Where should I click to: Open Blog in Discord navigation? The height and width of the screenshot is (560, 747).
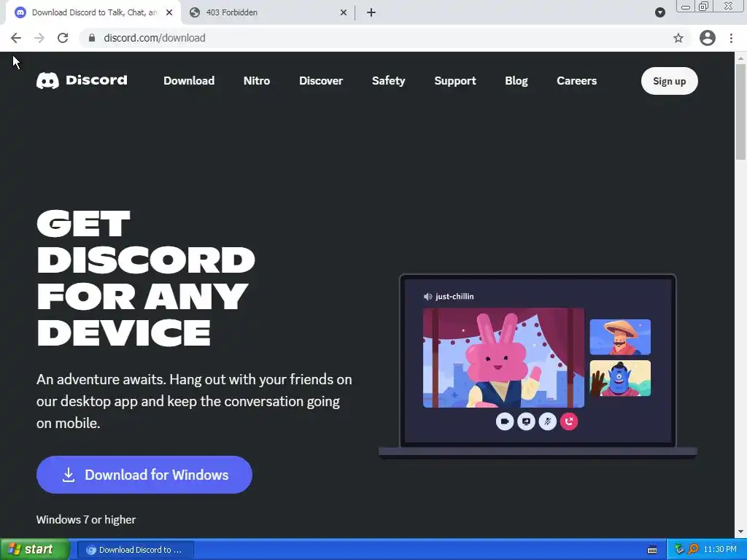(516, 81)
